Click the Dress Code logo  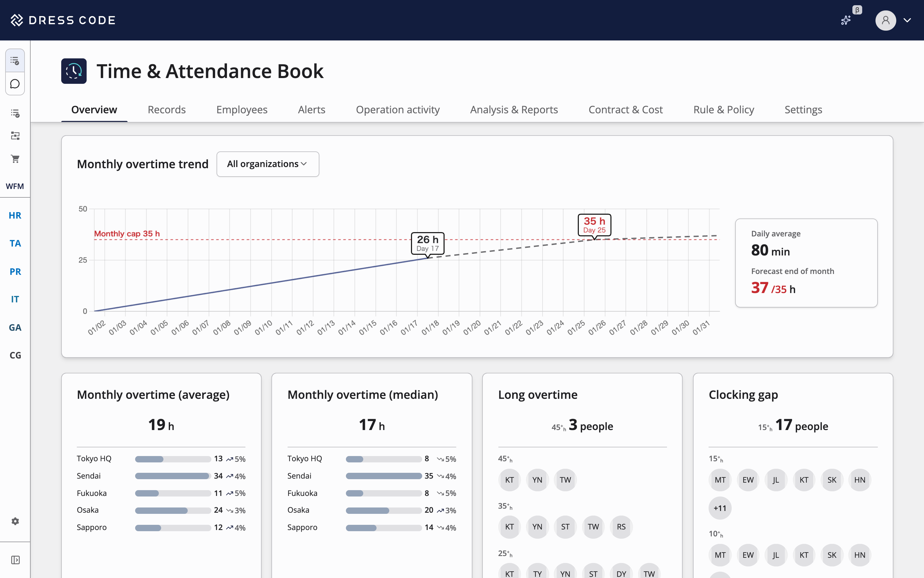[63, 20]
